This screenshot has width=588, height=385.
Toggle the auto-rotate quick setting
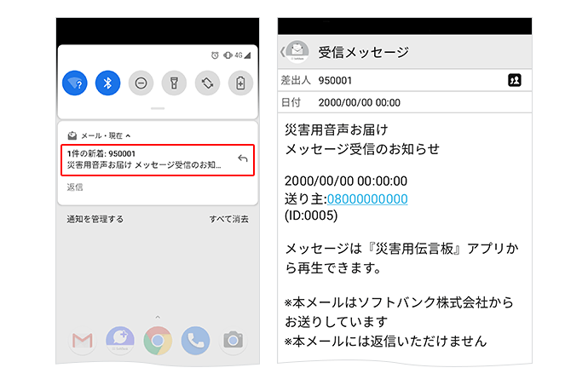click(x=207, y=83)
